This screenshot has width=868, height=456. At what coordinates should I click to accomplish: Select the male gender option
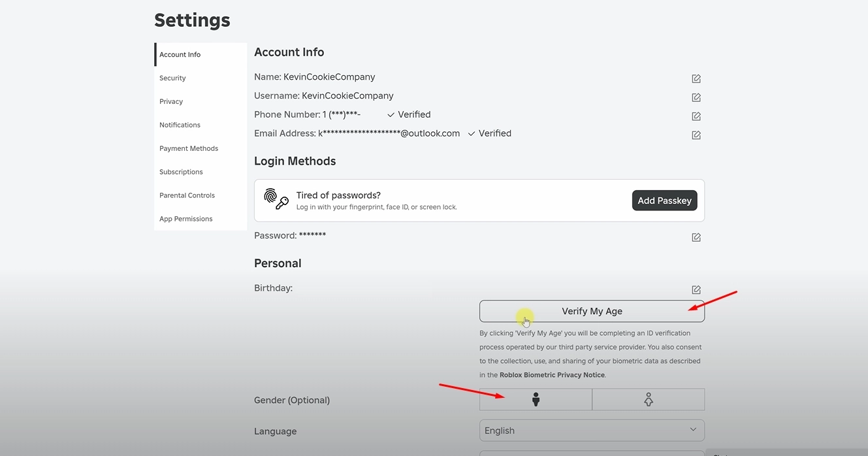[536, 399]
